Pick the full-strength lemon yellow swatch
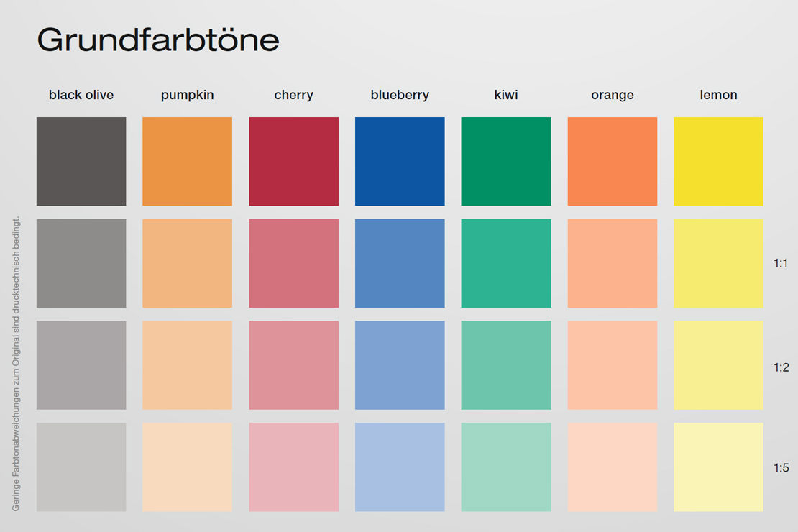Screen dimensions: 798x532 point(718,162)
